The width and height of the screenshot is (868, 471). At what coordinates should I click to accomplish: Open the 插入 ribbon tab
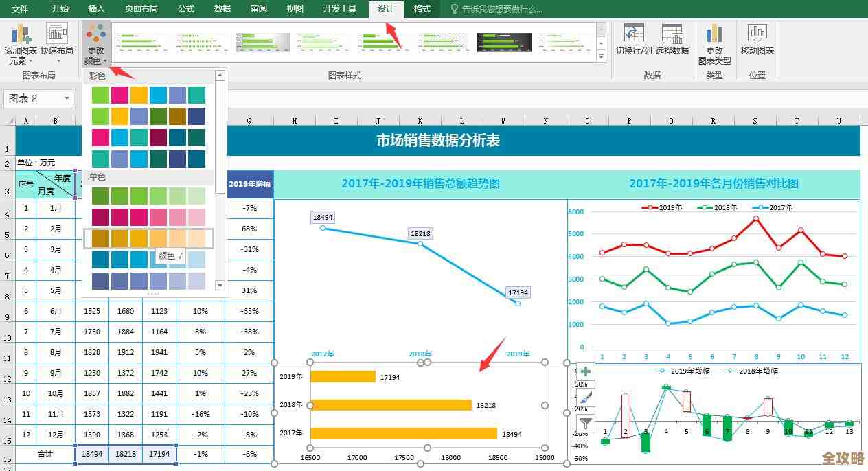pyautogui.click(x=95, y=10)
